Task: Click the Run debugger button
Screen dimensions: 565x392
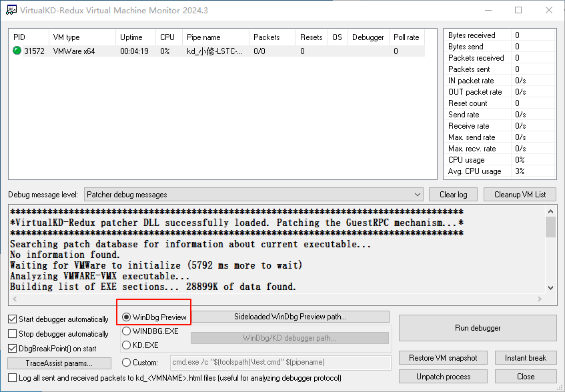Action: 478,328
